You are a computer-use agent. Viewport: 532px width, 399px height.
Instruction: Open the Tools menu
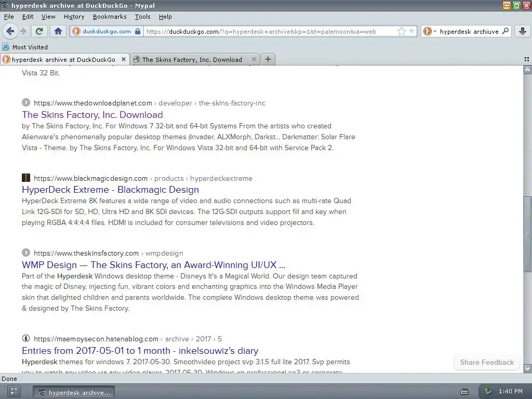point(142,17)
